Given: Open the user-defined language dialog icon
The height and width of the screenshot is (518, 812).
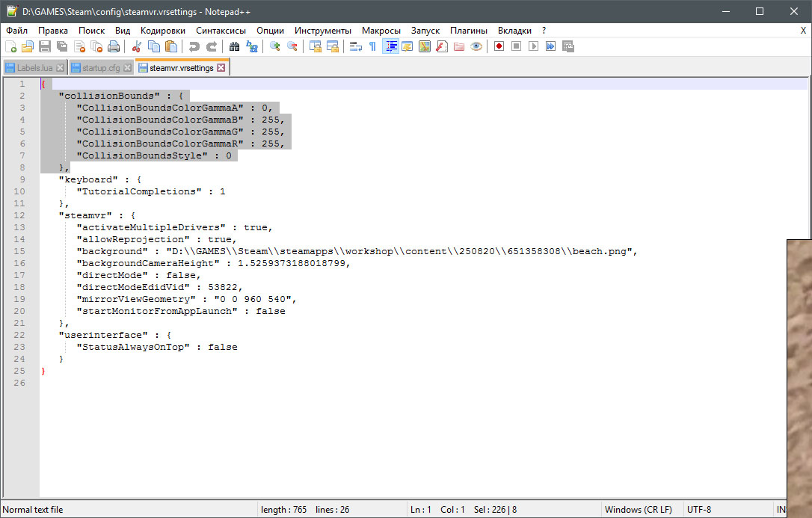Looking at the screenshot, I should (x=407, y=46).
